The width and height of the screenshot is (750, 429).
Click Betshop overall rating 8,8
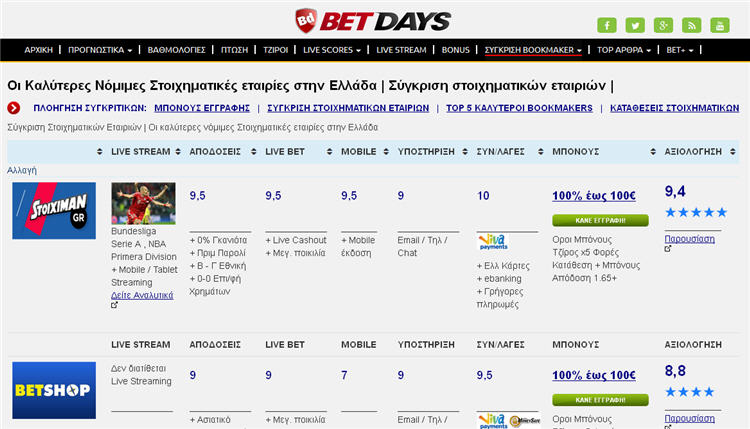point(675,371)
